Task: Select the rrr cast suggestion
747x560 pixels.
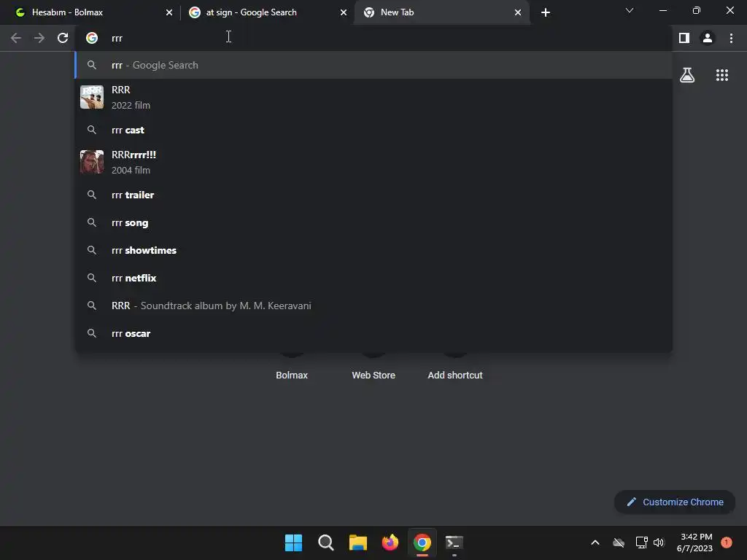Action: tap(373, 130)
